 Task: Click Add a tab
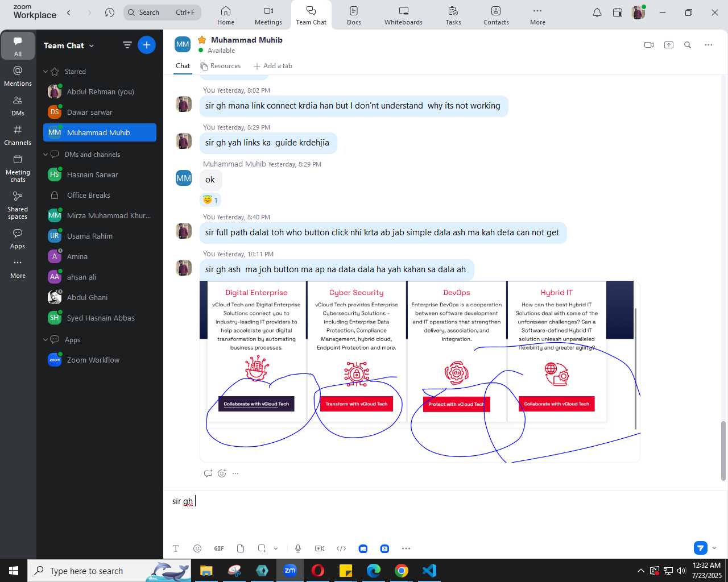[273, 66]
